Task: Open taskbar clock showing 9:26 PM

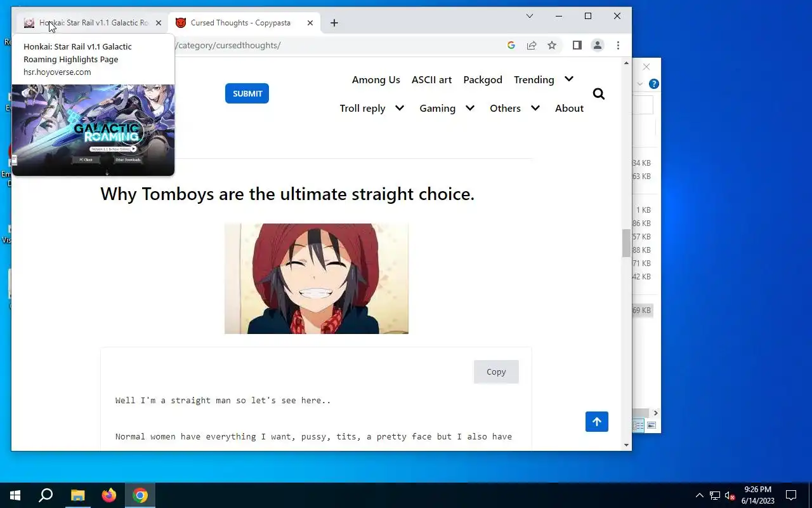Action: (758, 495)
